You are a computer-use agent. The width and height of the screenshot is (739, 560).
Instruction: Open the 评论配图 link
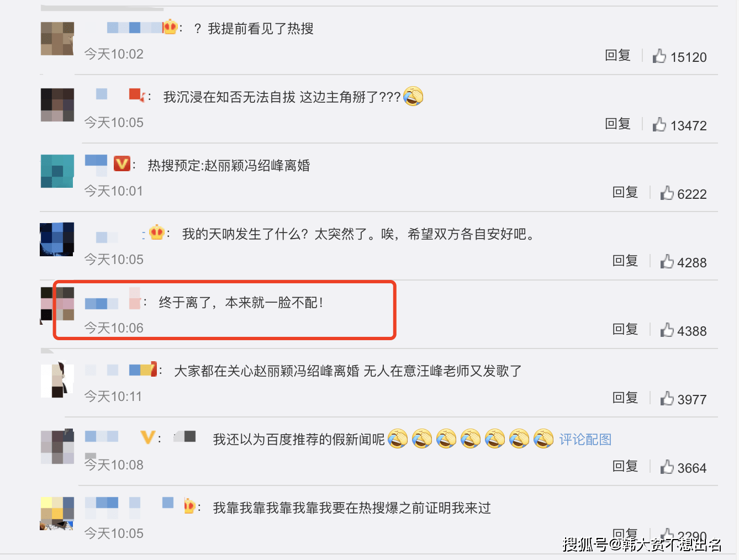tap(585, 440)
